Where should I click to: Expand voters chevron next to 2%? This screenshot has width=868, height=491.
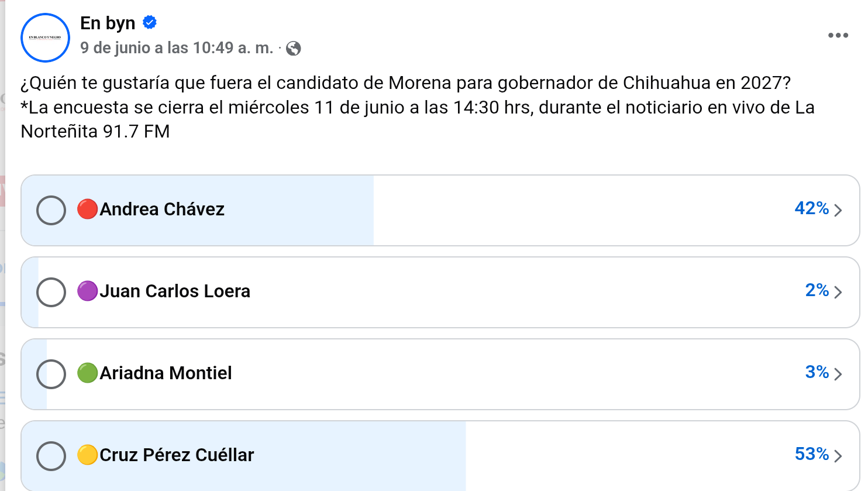(x=838, y=292)
